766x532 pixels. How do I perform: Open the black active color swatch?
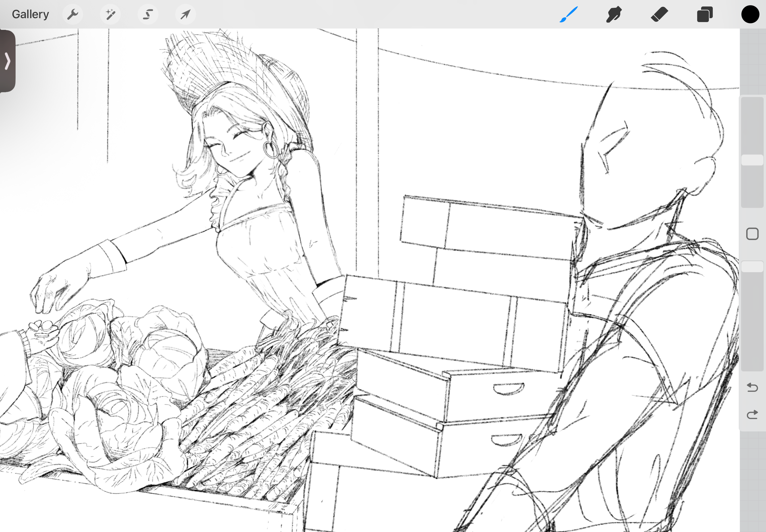pyautogui.click(x=750, y=14)
